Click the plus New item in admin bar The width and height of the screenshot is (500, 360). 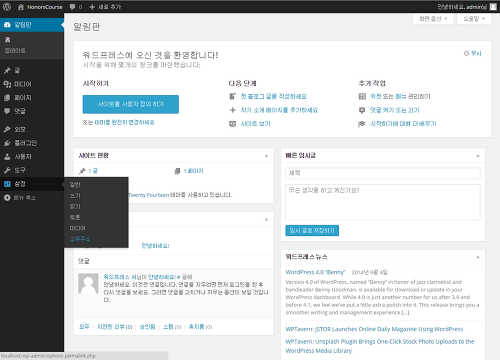pyautogui.click(x=92, y=7)
